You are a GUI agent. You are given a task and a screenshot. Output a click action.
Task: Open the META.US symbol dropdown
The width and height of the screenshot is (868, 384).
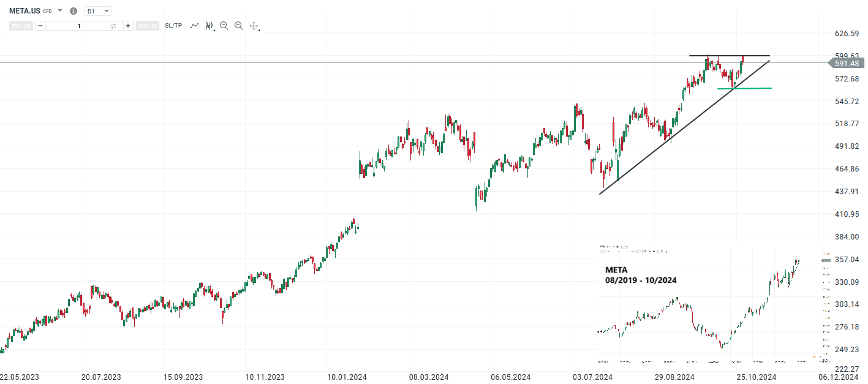click(x=59, y=10)
